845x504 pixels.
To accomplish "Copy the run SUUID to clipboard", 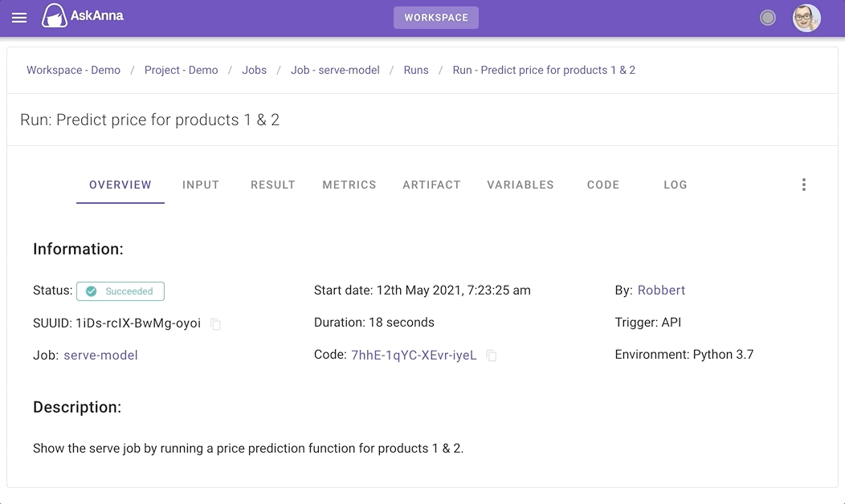I will coord(215,324).
